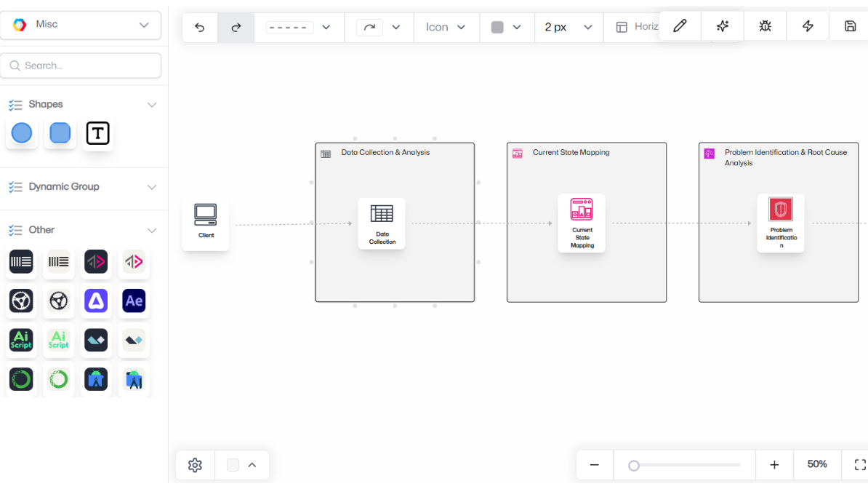Select the pencil edit tool
Image resolution: width=868 pixels, height=489 pixels.
680,26
